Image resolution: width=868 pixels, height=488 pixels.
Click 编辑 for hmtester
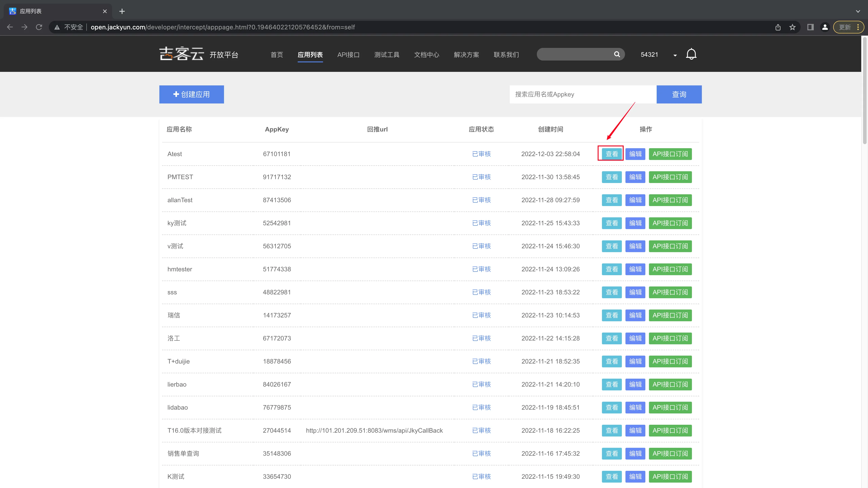click(x=635, y=270)
